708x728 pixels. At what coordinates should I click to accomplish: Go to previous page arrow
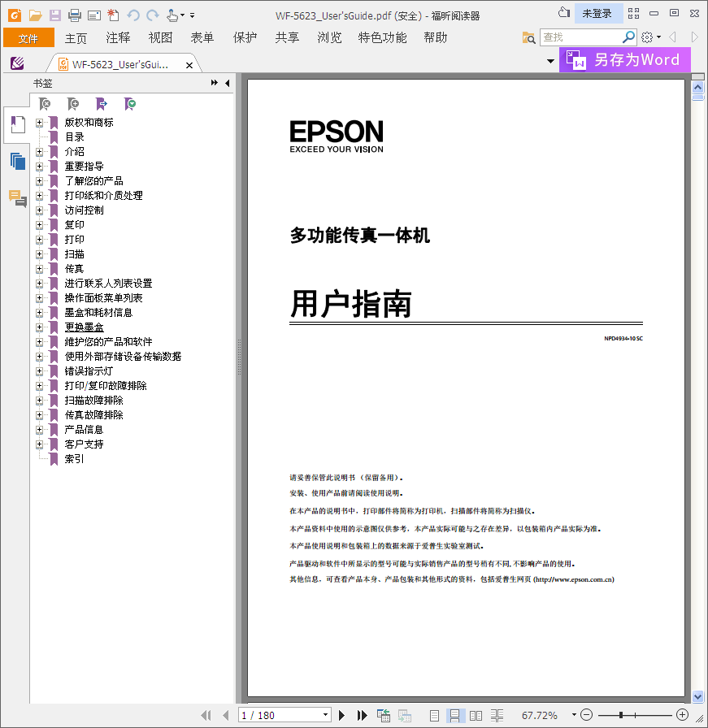[x=226, y=716]
